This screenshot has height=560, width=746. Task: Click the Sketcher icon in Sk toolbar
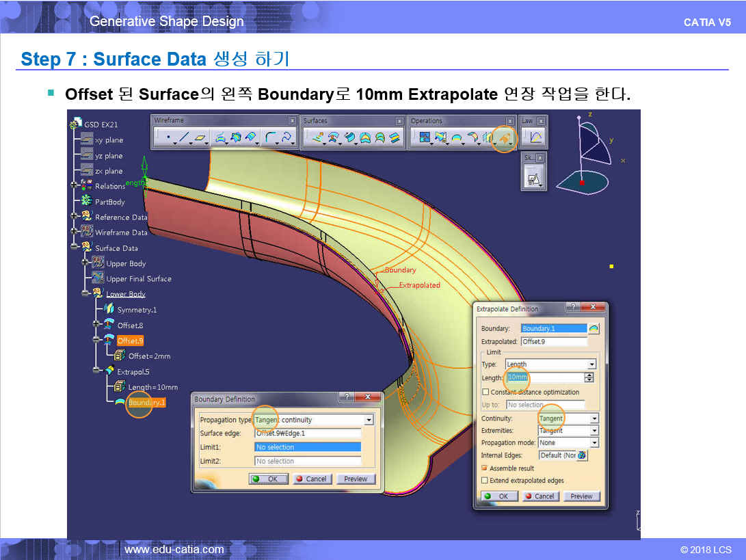[x=533, y=179]
